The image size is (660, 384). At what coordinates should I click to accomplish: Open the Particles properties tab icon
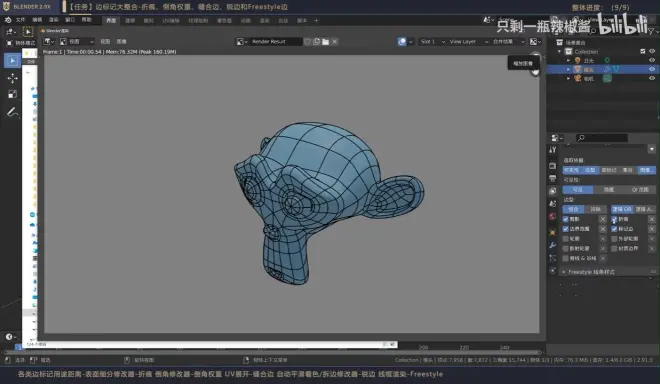(553, 258)
